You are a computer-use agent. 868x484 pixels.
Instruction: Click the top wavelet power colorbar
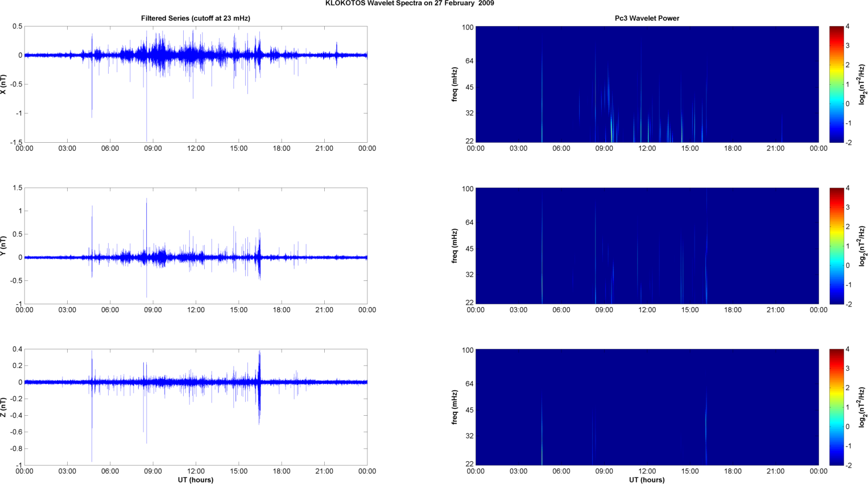tap(836, 84)
